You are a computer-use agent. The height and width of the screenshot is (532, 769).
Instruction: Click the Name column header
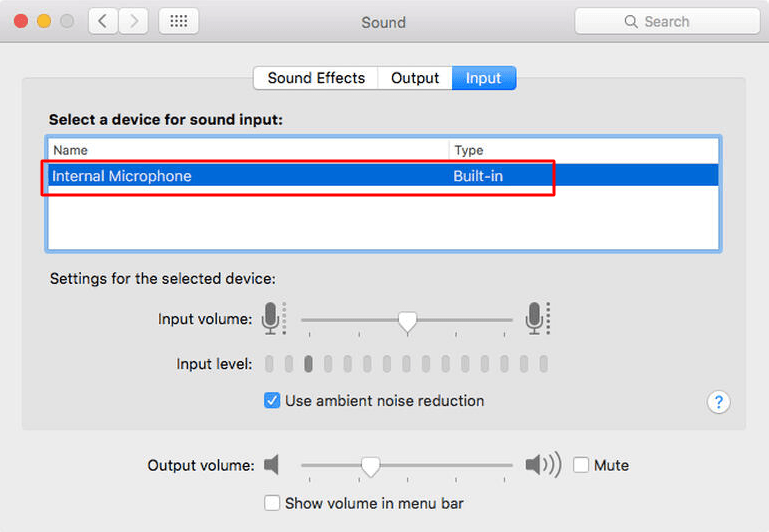coord(248,150)
